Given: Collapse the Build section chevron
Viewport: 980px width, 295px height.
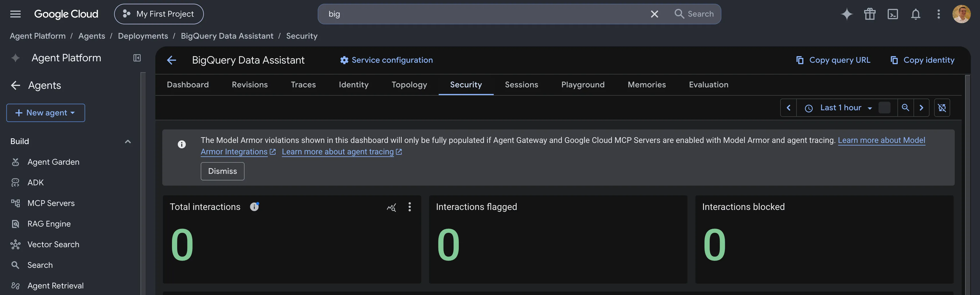Looking at the screenshot, I should tap(128, 141).
